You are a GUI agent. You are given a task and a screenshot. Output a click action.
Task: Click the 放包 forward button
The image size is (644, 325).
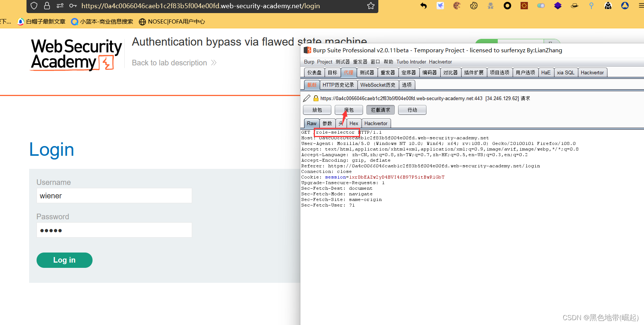click(x=317, y=110)
